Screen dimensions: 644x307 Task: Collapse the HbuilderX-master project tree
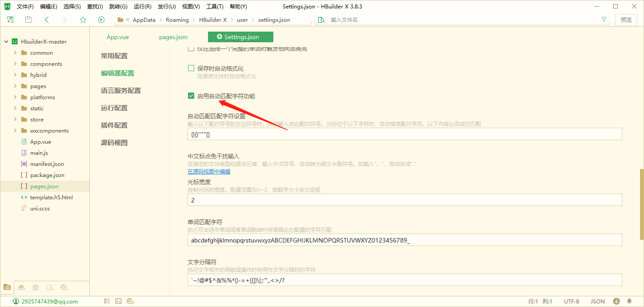coord(5,41)
